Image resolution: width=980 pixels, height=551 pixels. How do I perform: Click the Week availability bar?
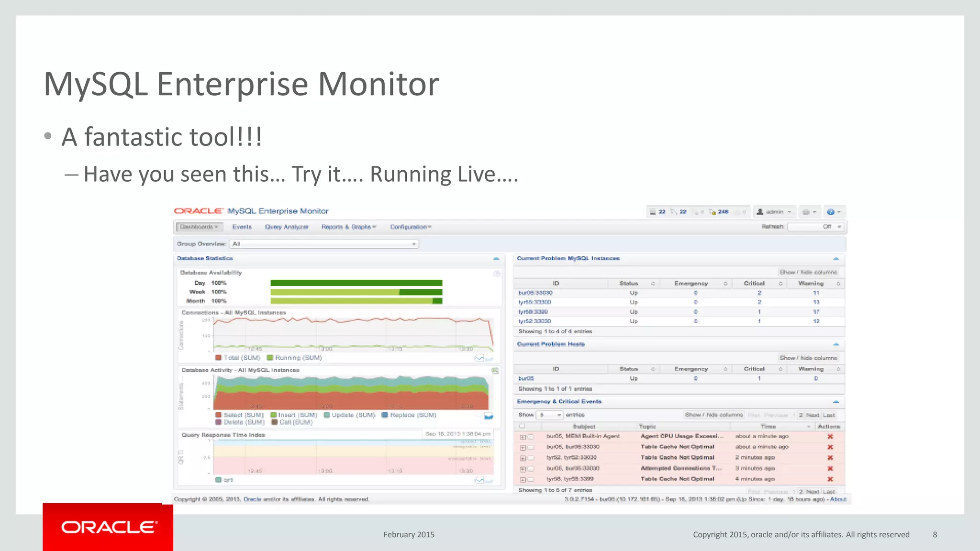(356, 292)
